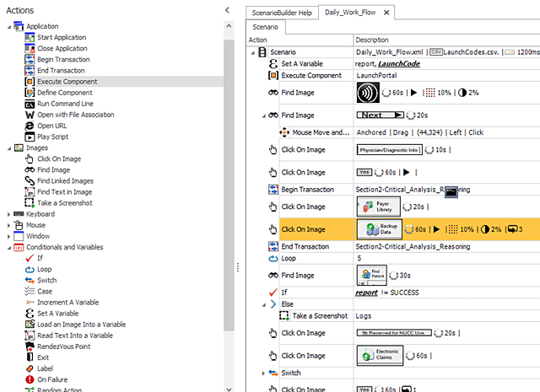Image resolution: width=540 pixels, height=392 pixels.
Task: Click the Open URL browser icon
Action: 30,126
